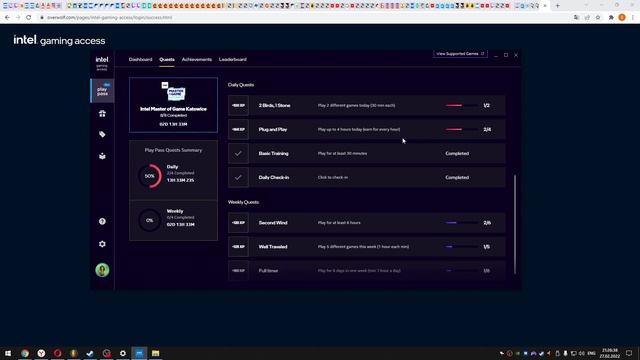
Task: Open the Well Traveled weekly quest
Action: coord(367,247)
